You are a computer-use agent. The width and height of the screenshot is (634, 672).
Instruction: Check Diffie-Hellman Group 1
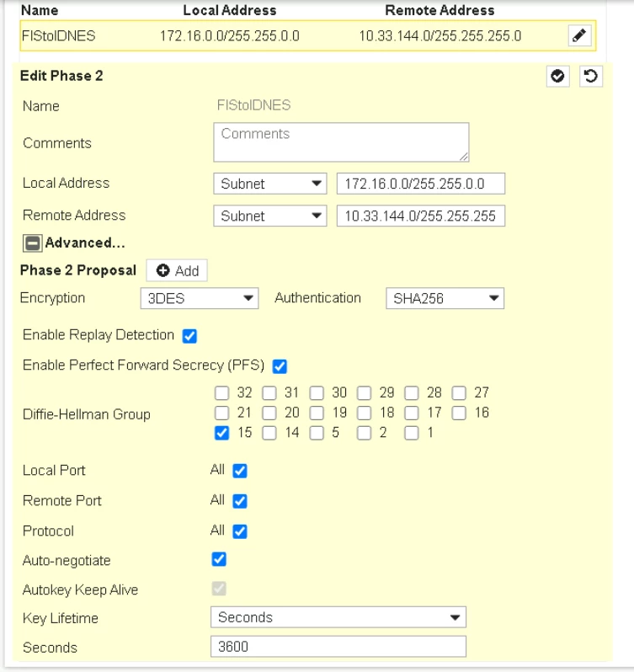pyautogui.click(x=412, y=433)
